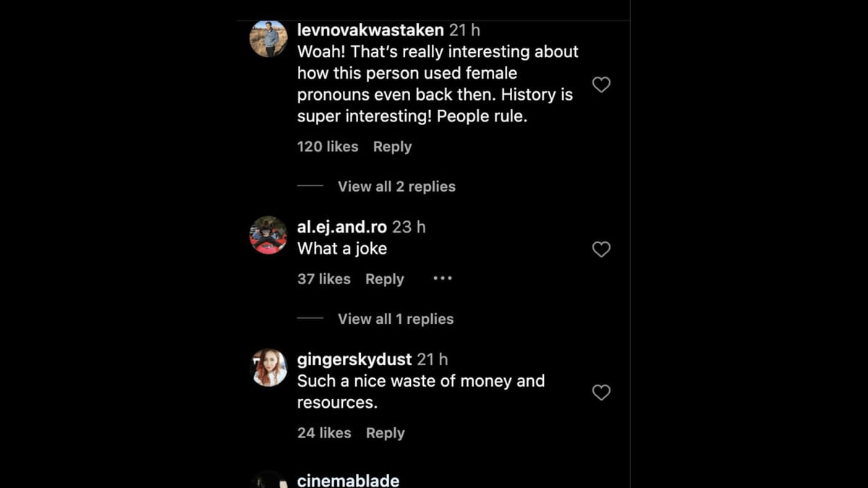Image resolution: width=868 pixels, height=488 pixels.
Task: Reply to al.ej.and.ro's comment
Action: coord(384,279)
